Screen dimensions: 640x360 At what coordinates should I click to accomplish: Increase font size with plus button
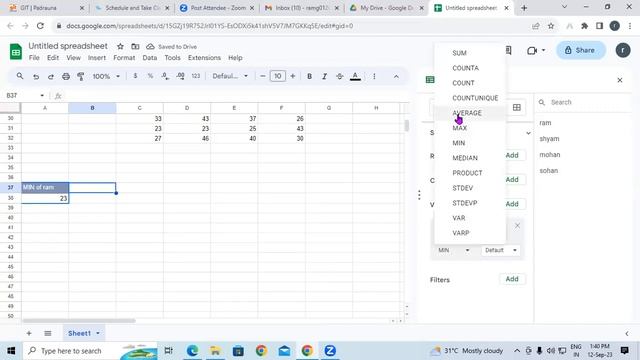click(x=293, y=76)
